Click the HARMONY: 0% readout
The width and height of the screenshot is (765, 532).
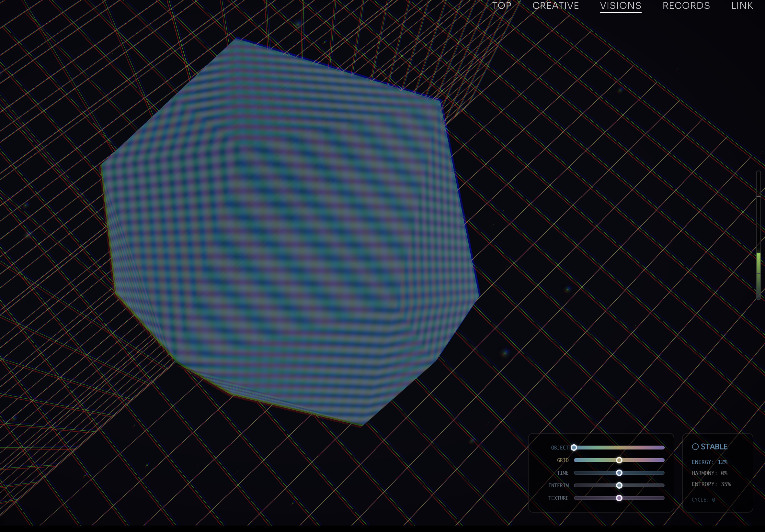click(x=709, y=473)
